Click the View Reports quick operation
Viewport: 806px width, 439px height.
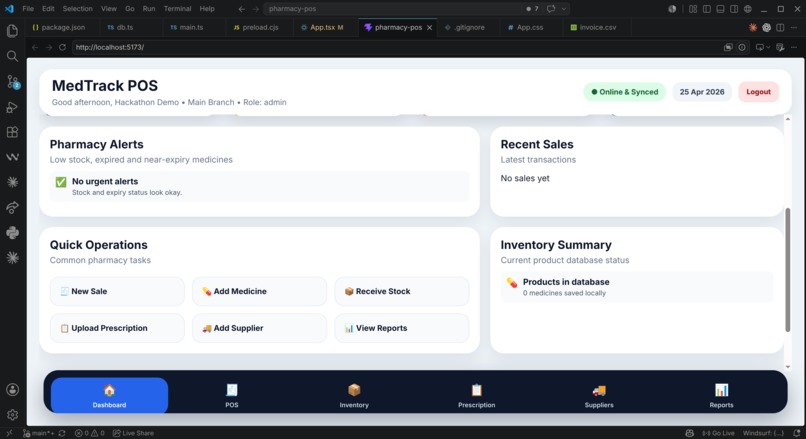point(401,328)
